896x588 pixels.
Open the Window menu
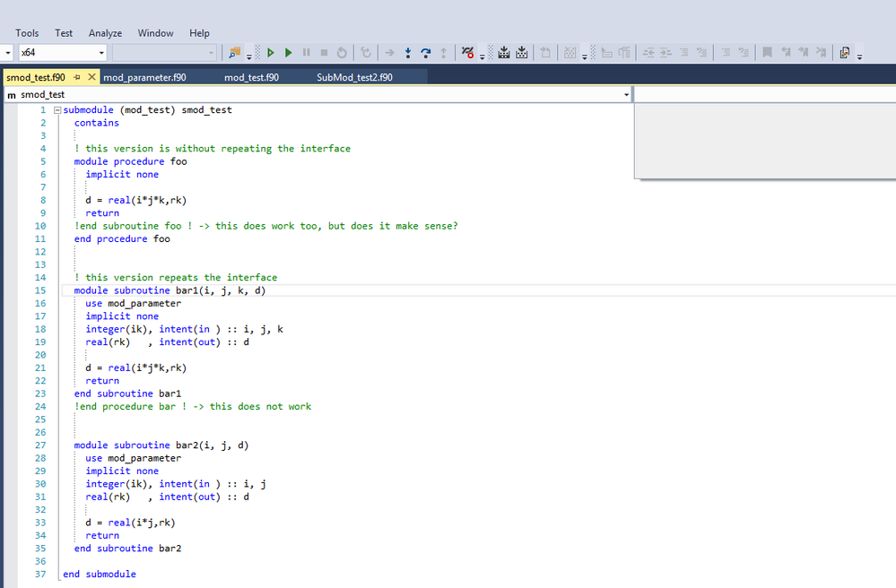coord(155,33)
